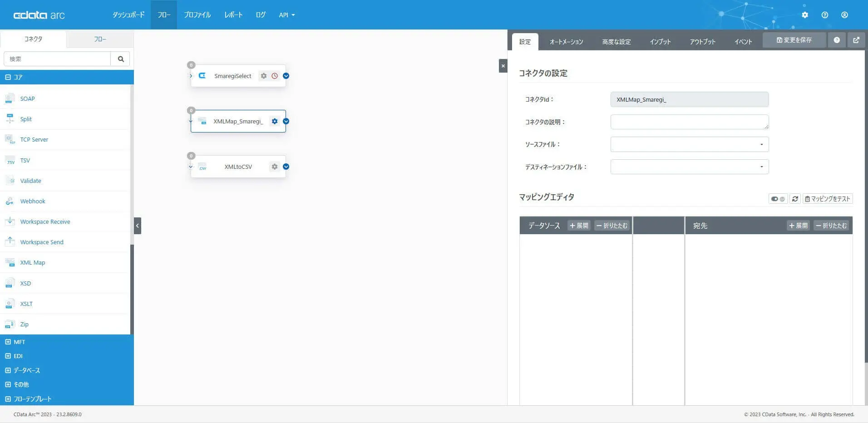Collapse the left sidebar panel

[138, 226]
